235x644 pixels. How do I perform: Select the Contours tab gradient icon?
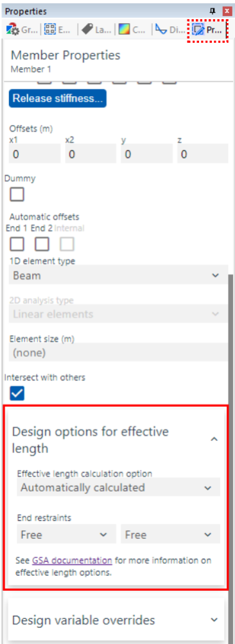(x=125, y=29)
